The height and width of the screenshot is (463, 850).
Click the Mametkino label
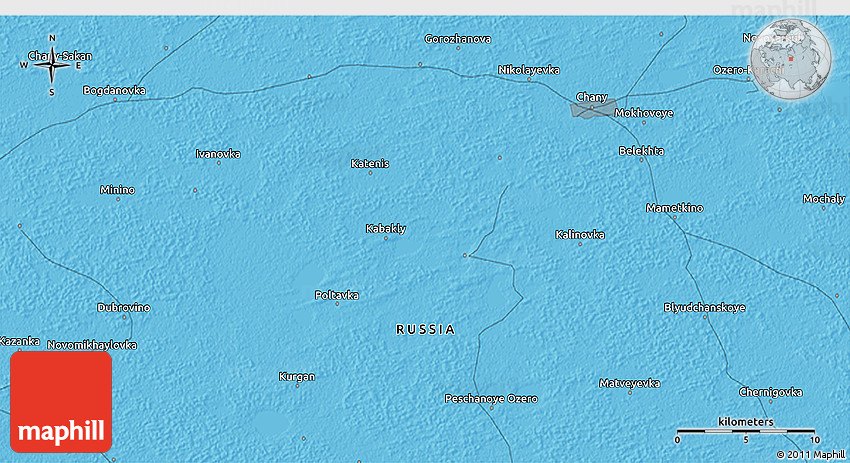click(674, 208)
